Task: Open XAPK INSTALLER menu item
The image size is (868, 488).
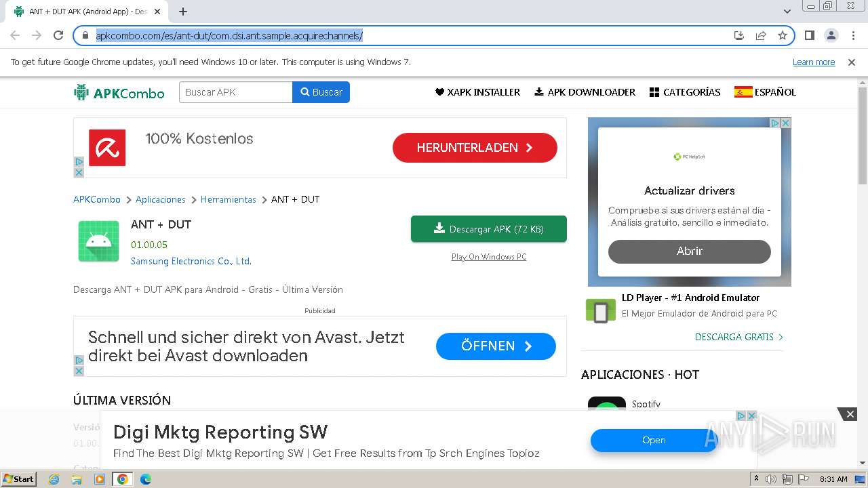Action: click(477, 92)
